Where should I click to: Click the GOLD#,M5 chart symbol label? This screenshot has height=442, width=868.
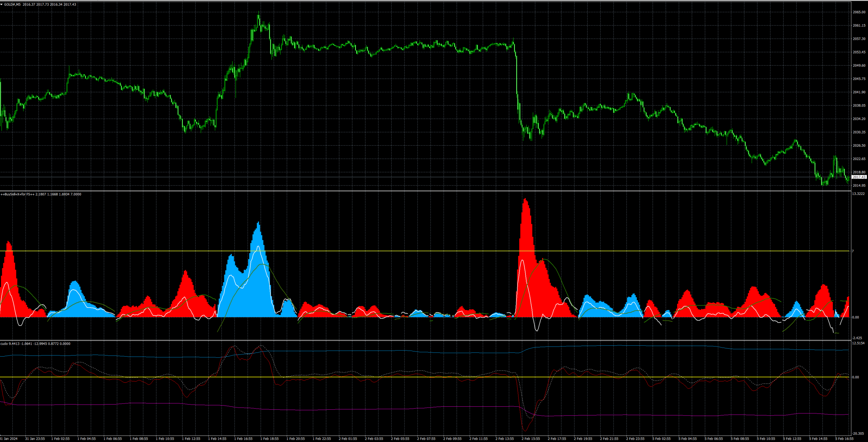(12, 4)
